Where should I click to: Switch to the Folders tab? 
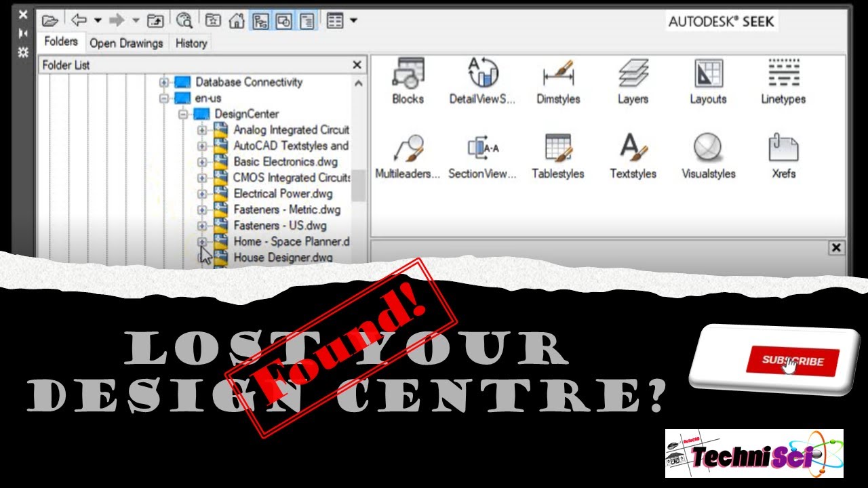pos(61,42)
